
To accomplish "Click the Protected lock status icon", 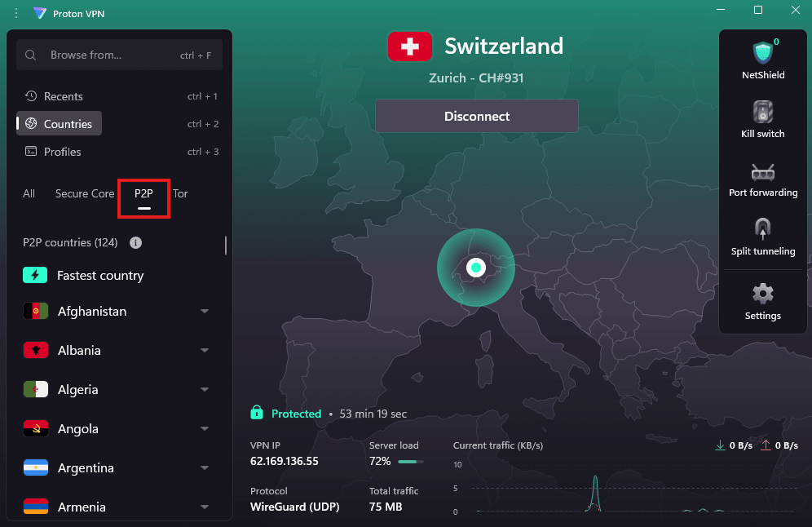I will pos(257,414).
